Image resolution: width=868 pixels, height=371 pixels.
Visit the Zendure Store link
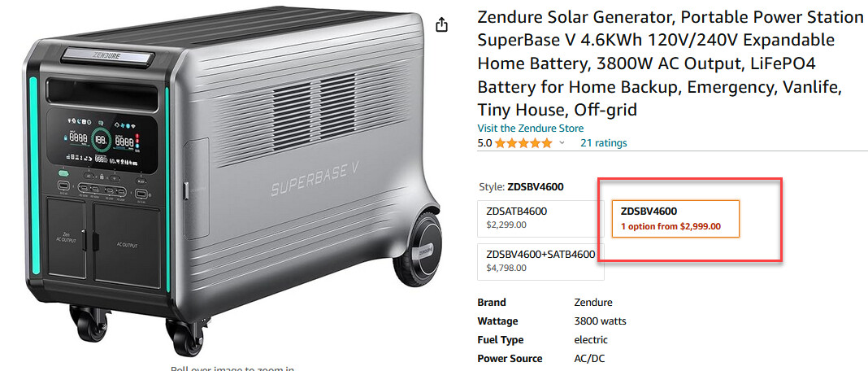point(531,128)
